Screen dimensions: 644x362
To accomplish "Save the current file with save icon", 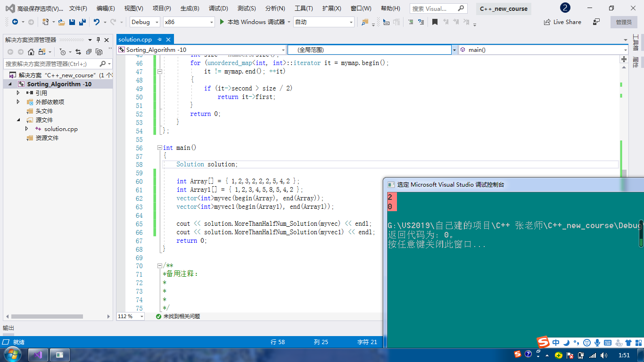I will point(72,22).
